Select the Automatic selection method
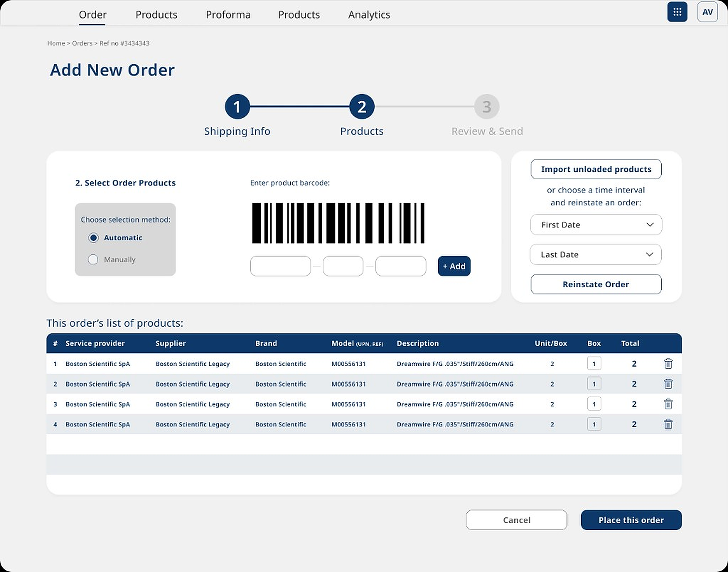The image size is (728, 572). (93, 238)
